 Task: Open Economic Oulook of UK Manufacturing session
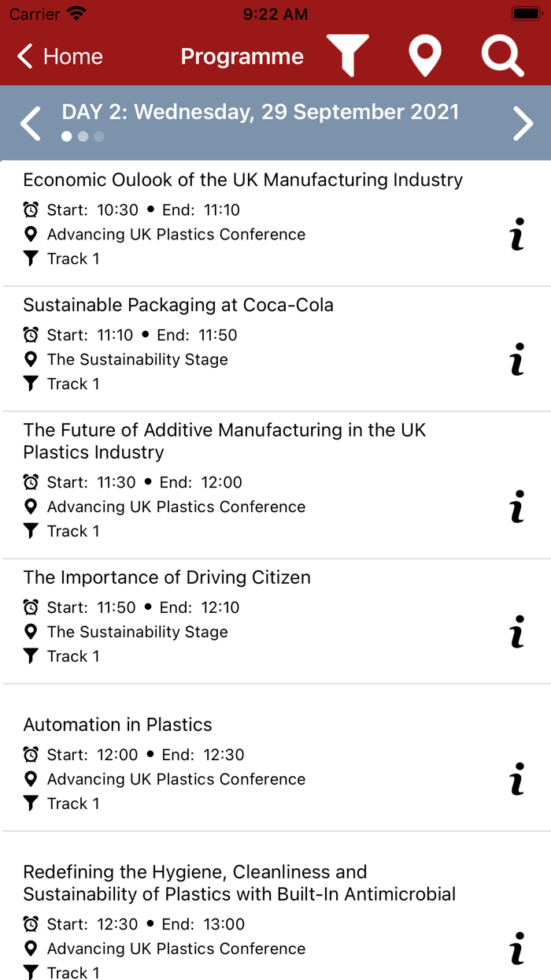click(x=242, y=180)
